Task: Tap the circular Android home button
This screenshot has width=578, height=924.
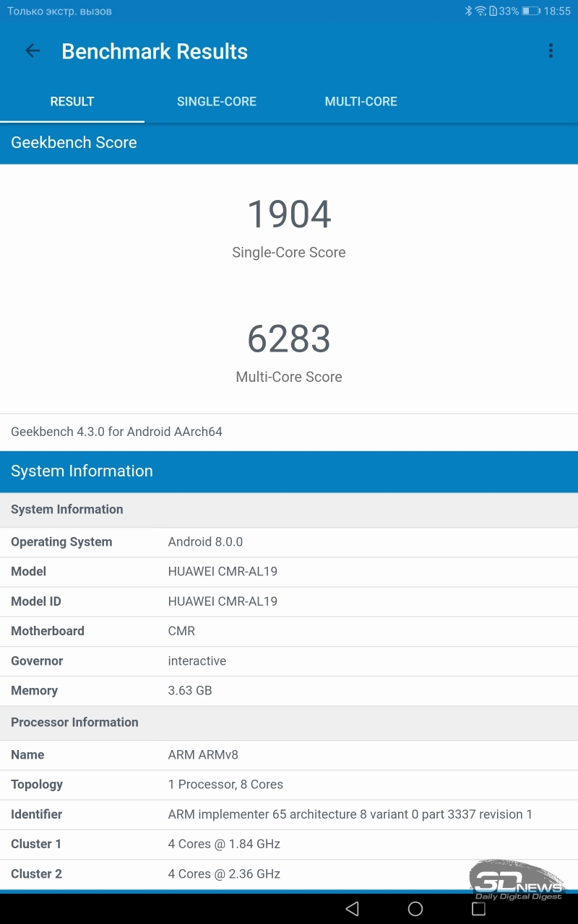Action: tap(415, 908)
